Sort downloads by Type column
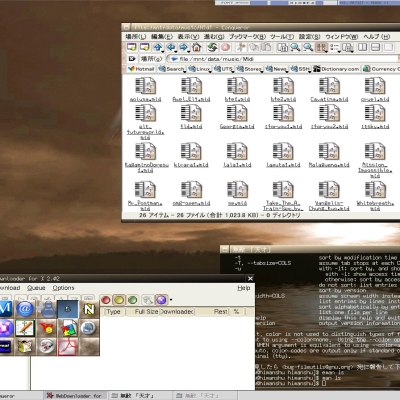This screenshot has width=400, height=400. coord(114,312)
